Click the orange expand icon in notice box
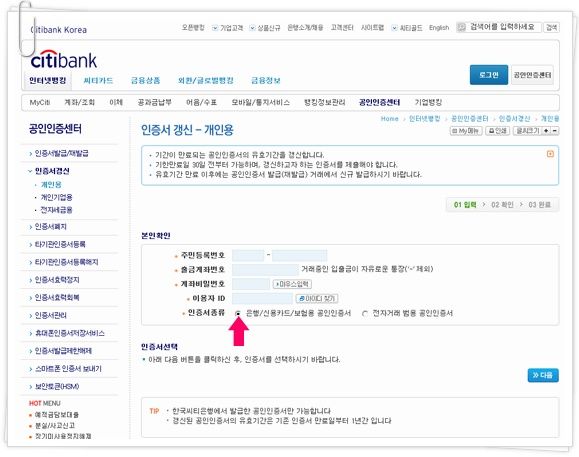The width and height of the screenshot is (579, 457). 550,154
